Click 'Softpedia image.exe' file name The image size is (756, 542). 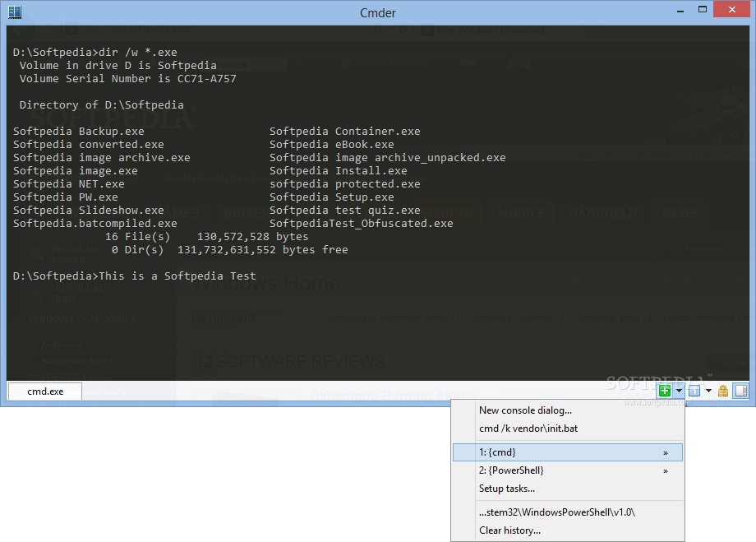[x=76, y=170]
